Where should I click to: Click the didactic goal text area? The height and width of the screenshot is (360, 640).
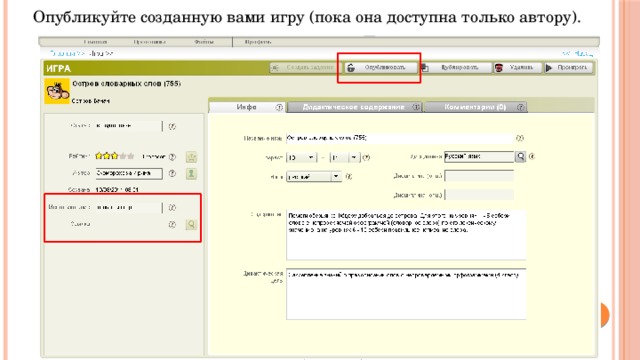click(407, 294)
